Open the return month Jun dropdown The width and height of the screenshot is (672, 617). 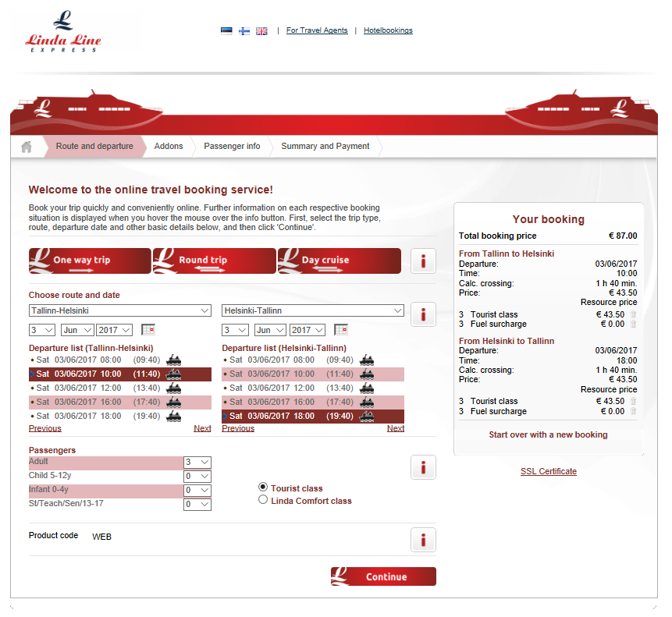pyautogui.click(x=270, y=330)
